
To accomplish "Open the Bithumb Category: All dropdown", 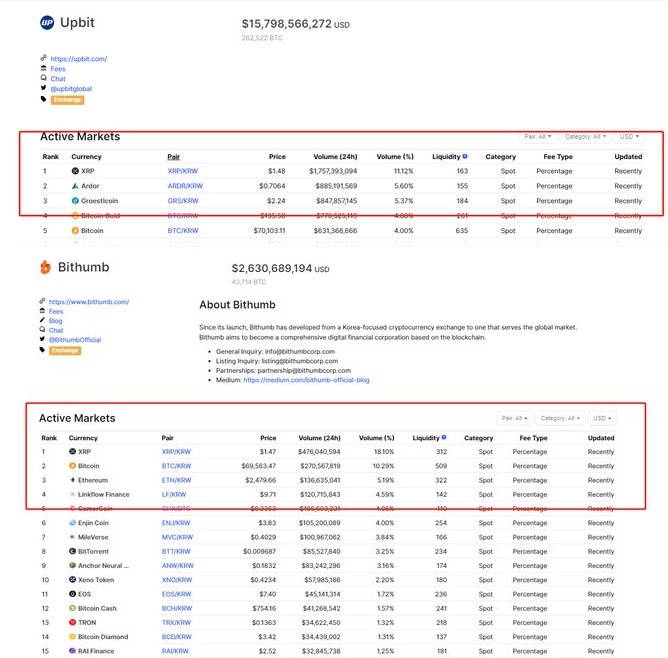I will [x=560, y=418].
